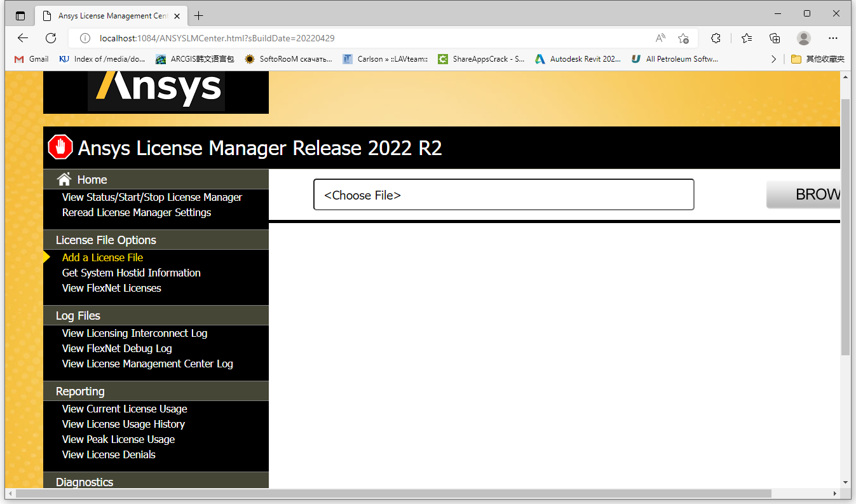The height and width of the screenshot is (504, 856).
Task: Select Reread License Manager Settings
Action: click(137, 212)
